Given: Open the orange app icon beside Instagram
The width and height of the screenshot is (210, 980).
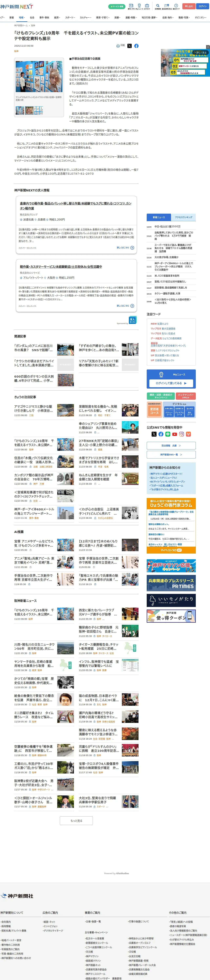Looking at the screenshot, I should (x=188, y=434).
